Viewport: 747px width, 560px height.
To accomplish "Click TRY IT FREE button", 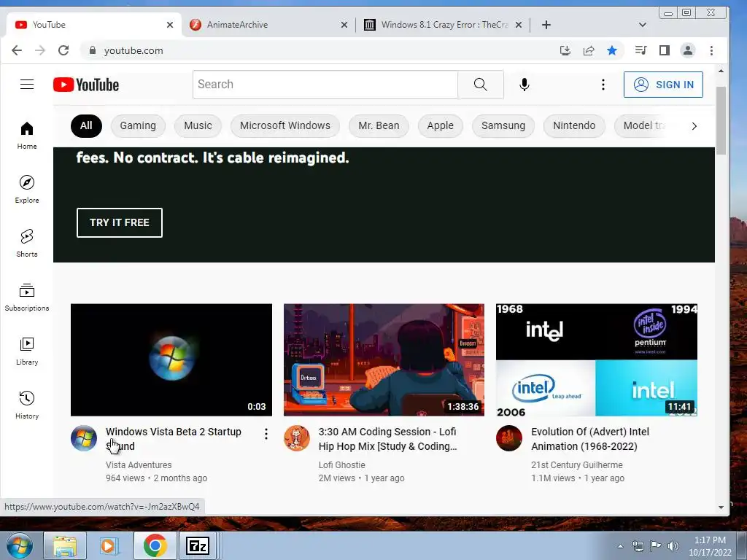I will 119,222.
